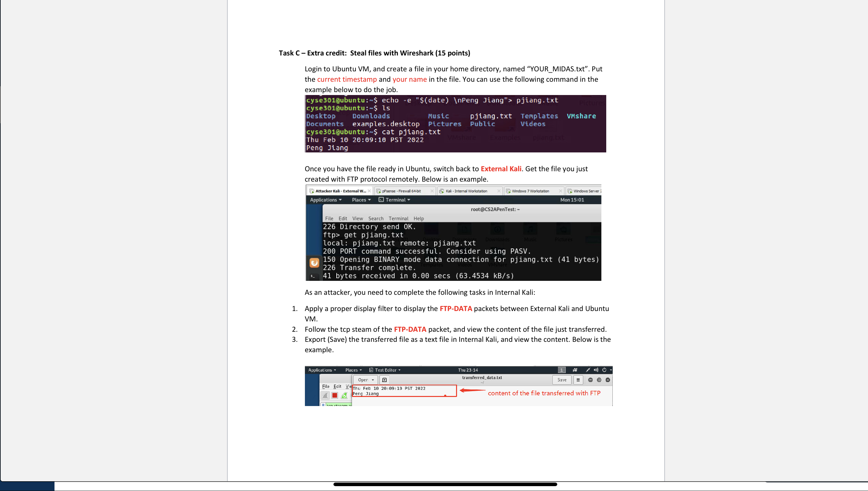868x491 pixels.
Task: Click the users icon in the top panel
Action: point(575,370)
